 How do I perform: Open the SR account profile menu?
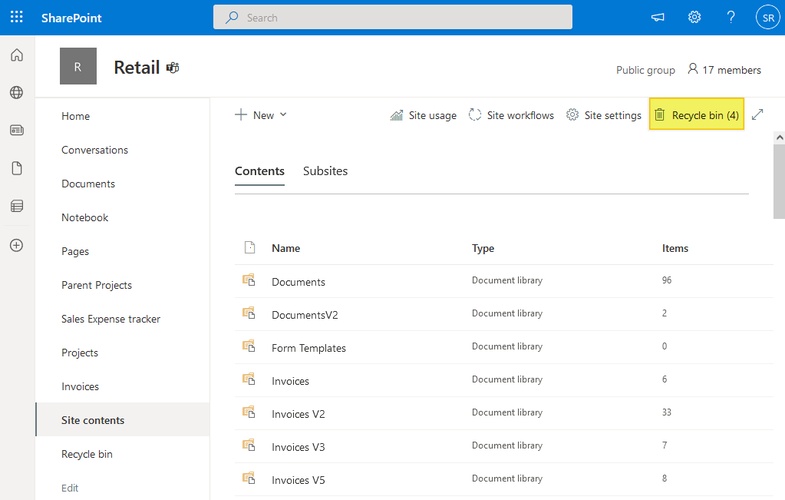coord(767,18)
